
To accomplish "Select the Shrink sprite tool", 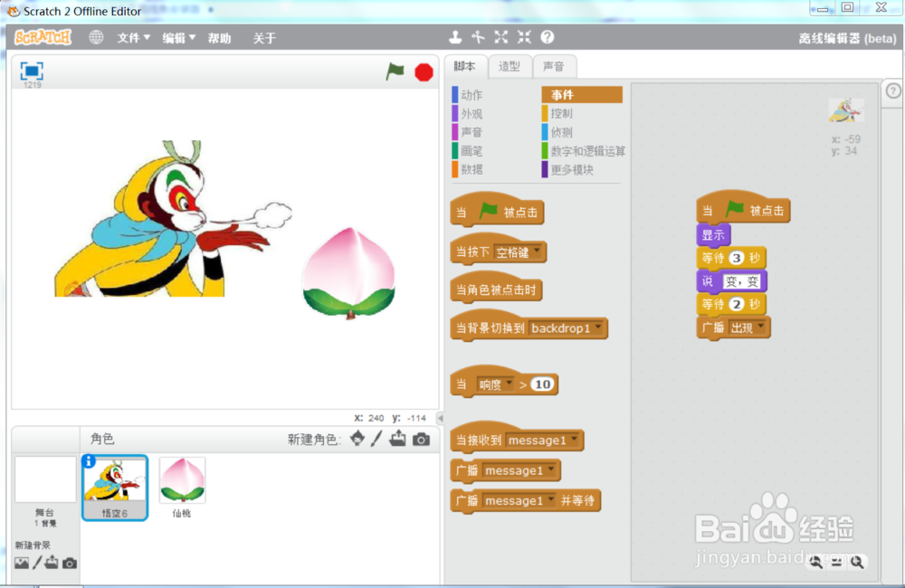I will 524,37.
